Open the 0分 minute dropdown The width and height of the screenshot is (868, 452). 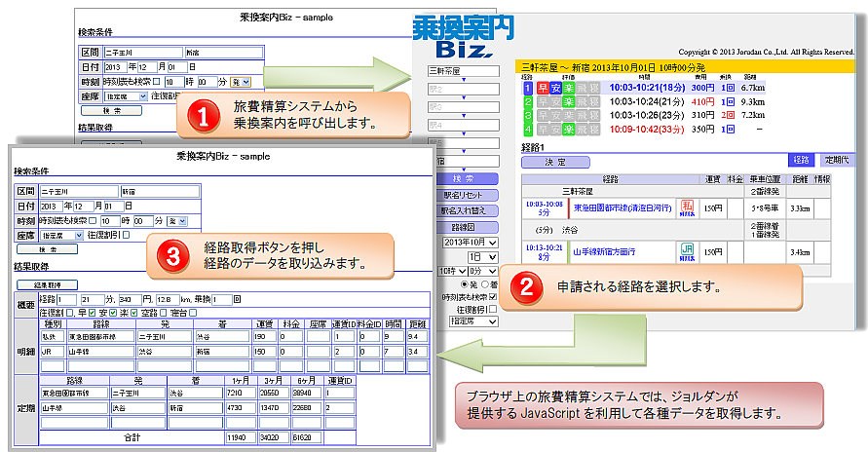483,272
